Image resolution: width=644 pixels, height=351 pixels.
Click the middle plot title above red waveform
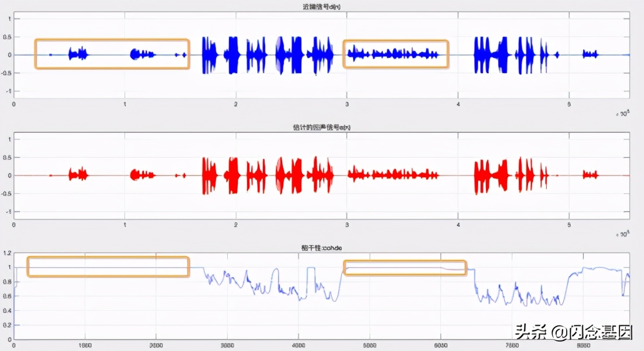point(321,127)
